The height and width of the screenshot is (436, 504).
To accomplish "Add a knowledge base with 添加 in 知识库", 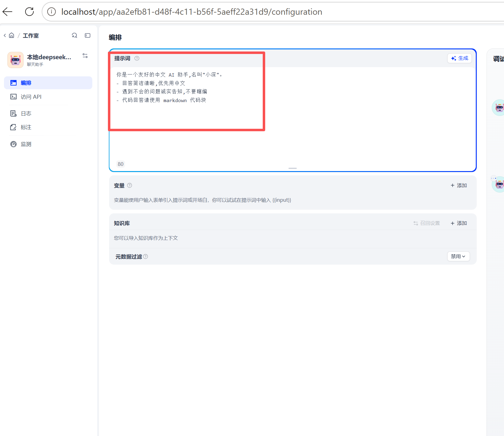I will [459, 223].
